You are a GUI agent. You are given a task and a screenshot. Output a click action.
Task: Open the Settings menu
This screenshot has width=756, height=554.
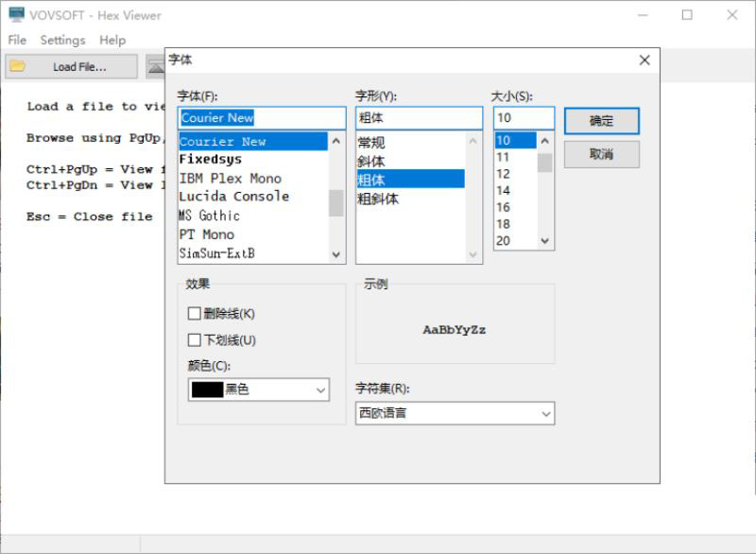pyautogui.click(x=62, y=40)
